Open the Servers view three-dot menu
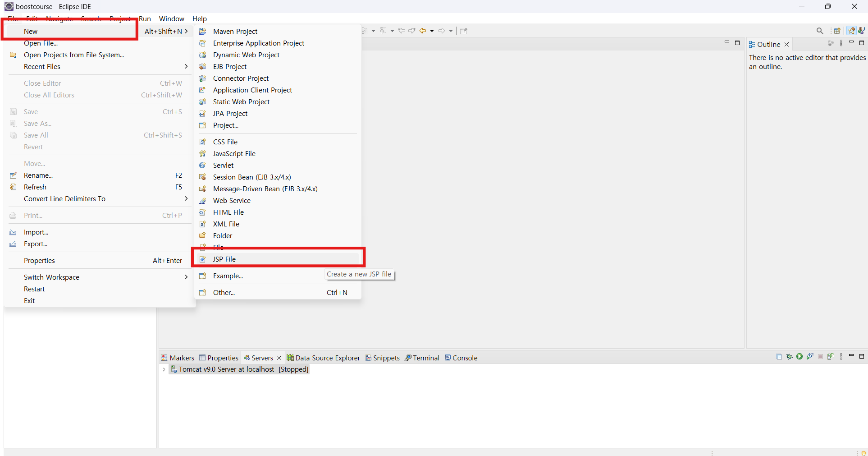This screenshot has width=868, height=456. coord(841,357)
